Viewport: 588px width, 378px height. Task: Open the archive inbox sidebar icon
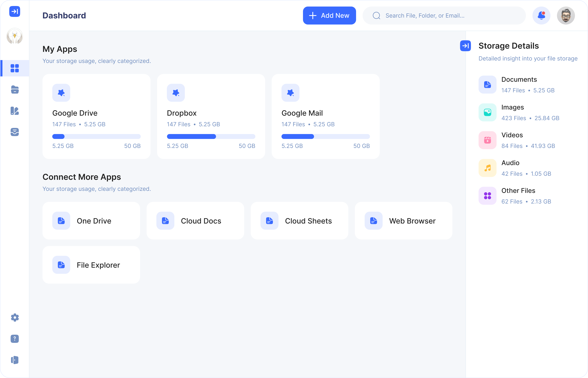coord(15,132)
